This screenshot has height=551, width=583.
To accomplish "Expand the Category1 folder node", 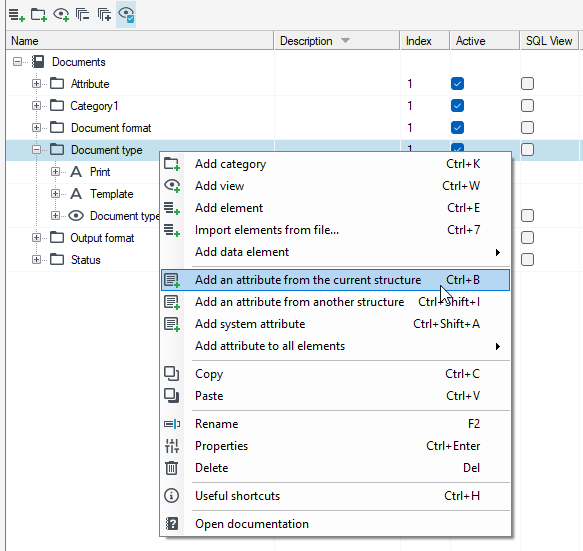I will pyautogui.click(x=36, y=106).
